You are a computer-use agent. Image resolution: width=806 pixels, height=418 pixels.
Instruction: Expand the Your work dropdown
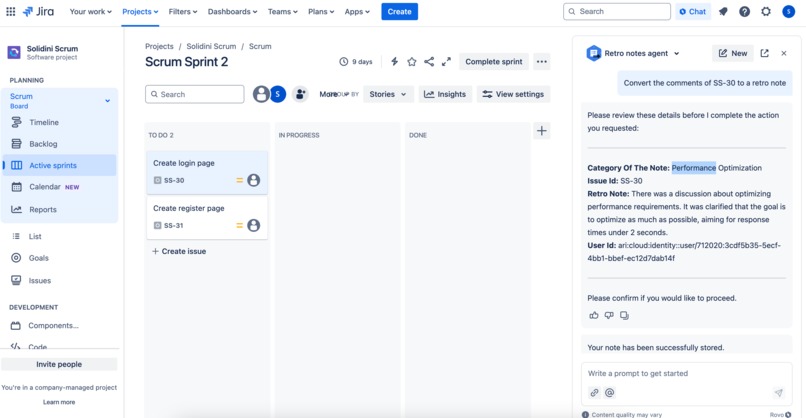[90, 11]
